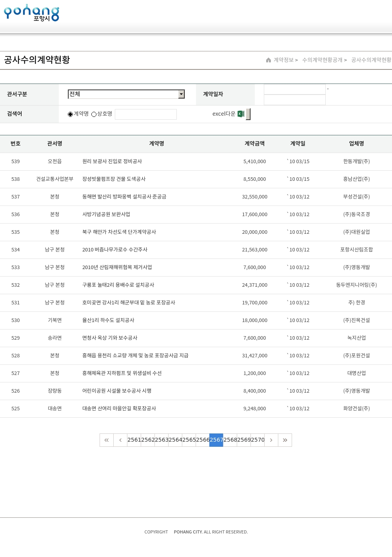Go to page 2568
This screenshot has height=557, width=392.
point(230,440)
